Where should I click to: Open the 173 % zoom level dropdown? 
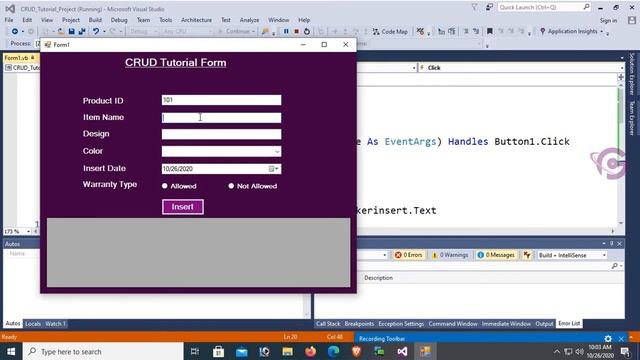pos(28,231)
